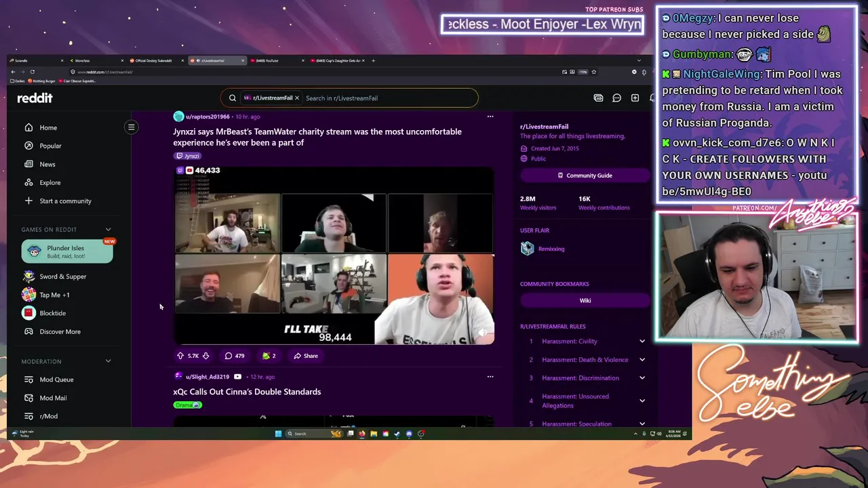This screenshot has height=488, width=868.
Task: Switch to Official Destiny Subreddit tab
Action: pos(157,60)
